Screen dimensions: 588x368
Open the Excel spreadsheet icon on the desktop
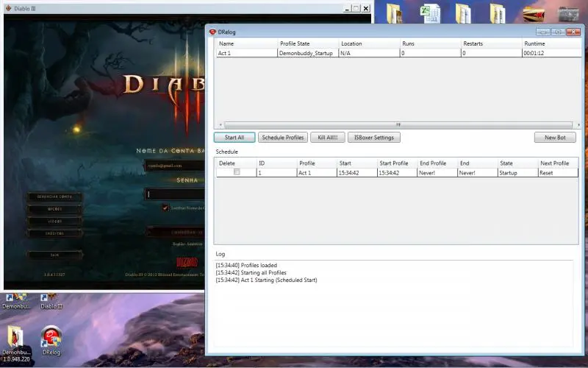(430, 14)
